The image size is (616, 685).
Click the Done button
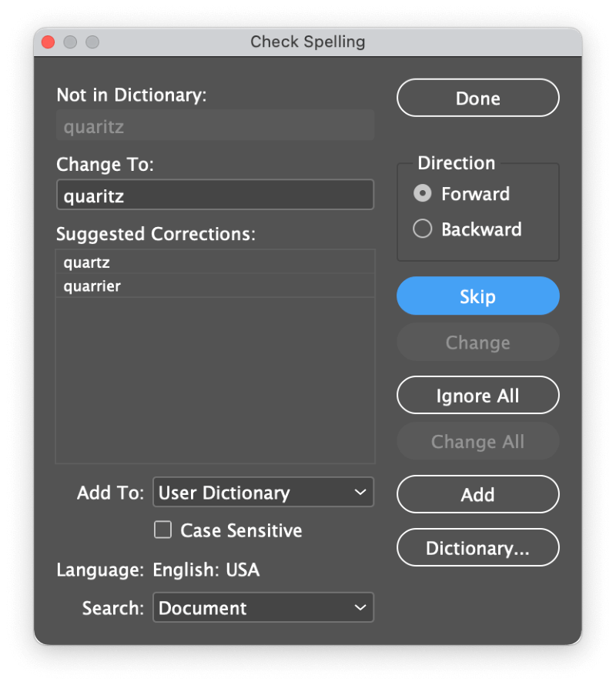(x=478, y=98)
